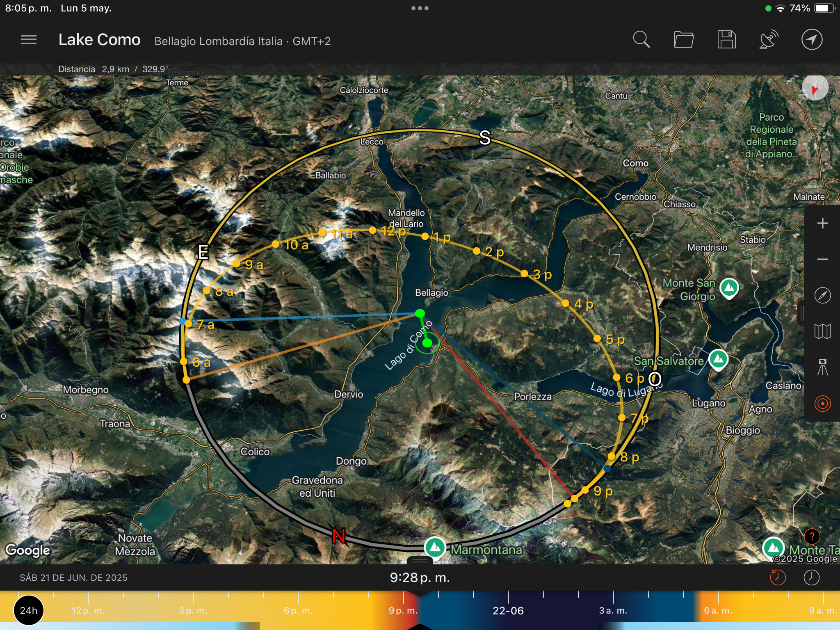
Task: Tap the Porlezza map label
Action: (x=533, y=396)
